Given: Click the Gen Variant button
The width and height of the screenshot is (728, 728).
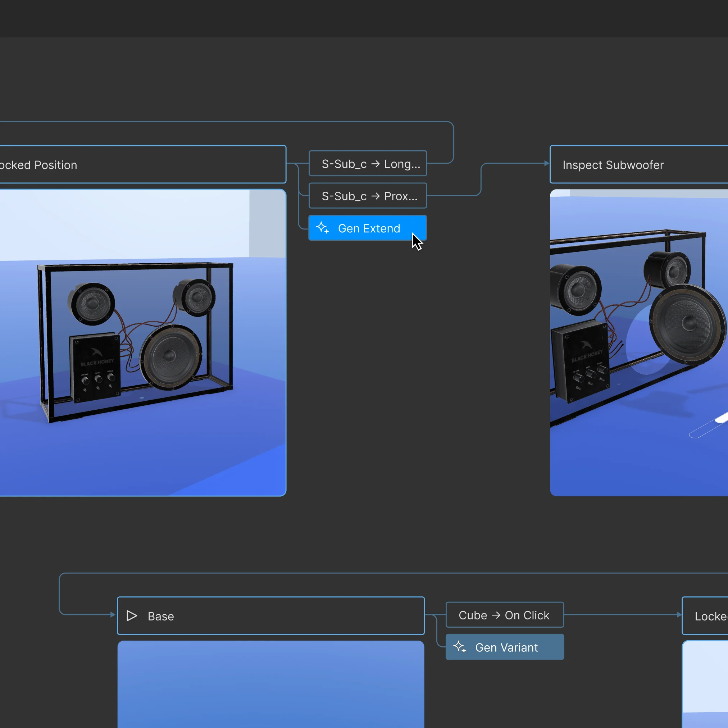Looking at the screenshot, I should (x=505, y=647).
